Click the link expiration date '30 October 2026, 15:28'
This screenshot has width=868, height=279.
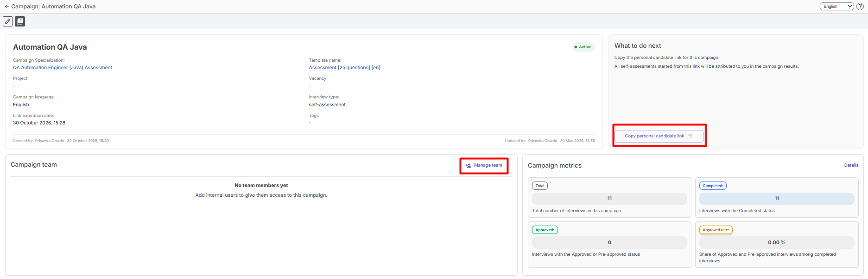[x=39, y=123]
